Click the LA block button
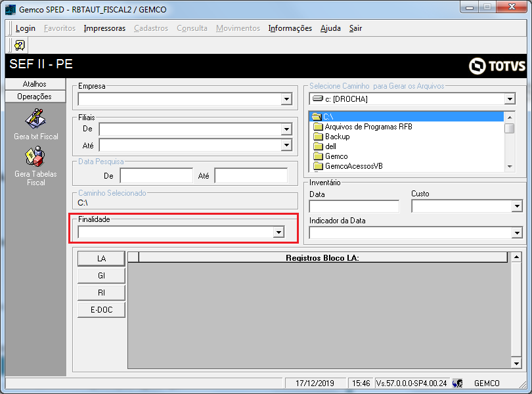 click(x=101, y=259)
